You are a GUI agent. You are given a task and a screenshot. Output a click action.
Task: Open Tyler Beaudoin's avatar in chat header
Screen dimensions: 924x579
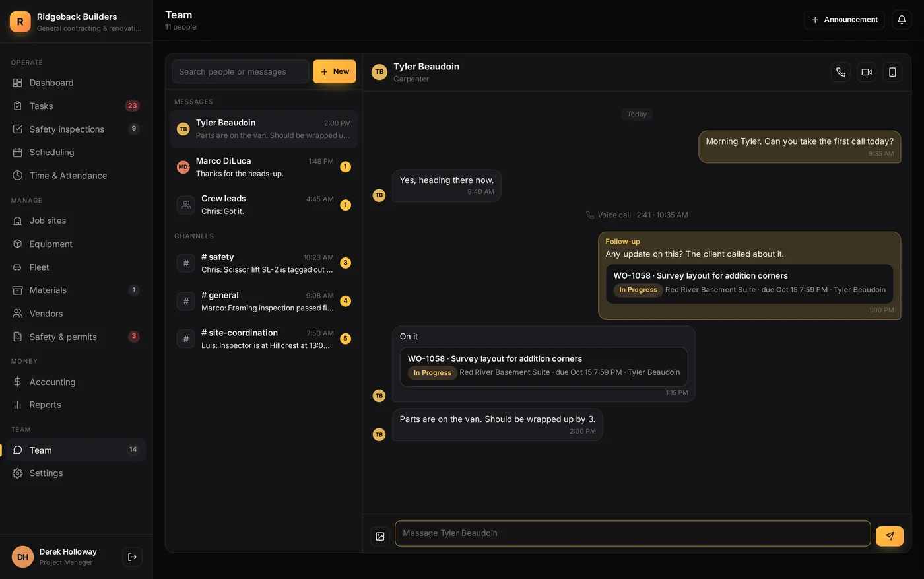[x=379, y=72]
